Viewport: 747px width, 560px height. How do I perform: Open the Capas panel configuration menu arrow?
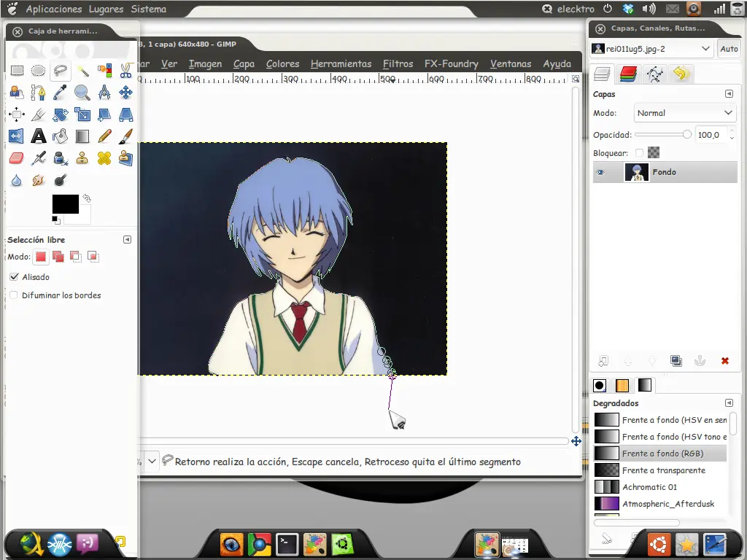(729, 94)
